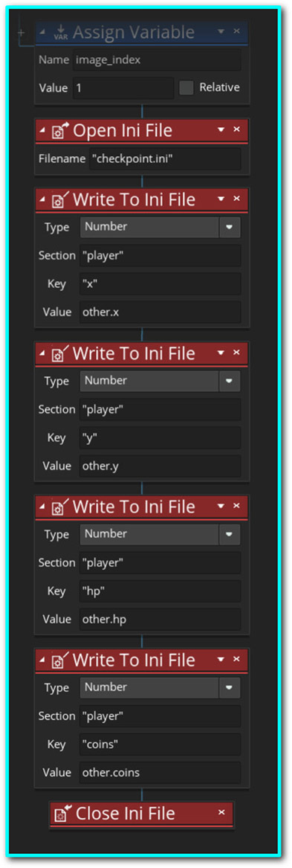Click the Open Ini File action icon
The height and width of the screenshot is (868, 292).
(x=60, y=131)
